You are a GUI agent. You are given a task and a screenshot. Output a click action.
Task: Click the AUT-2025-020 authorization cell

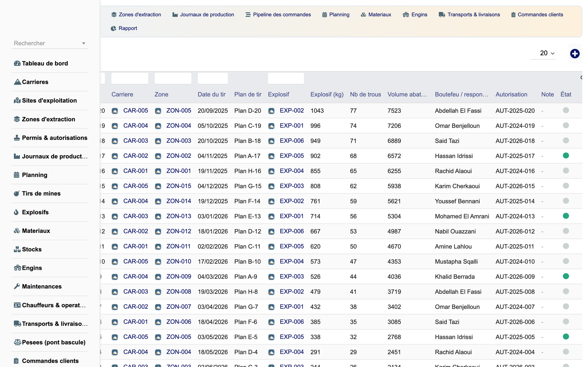(x=515, y=111)
